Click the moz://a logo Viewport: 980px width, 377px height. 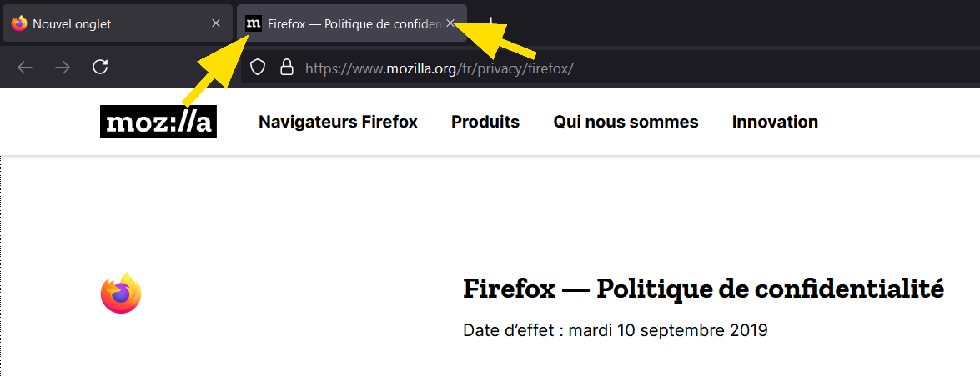(158, 121)
